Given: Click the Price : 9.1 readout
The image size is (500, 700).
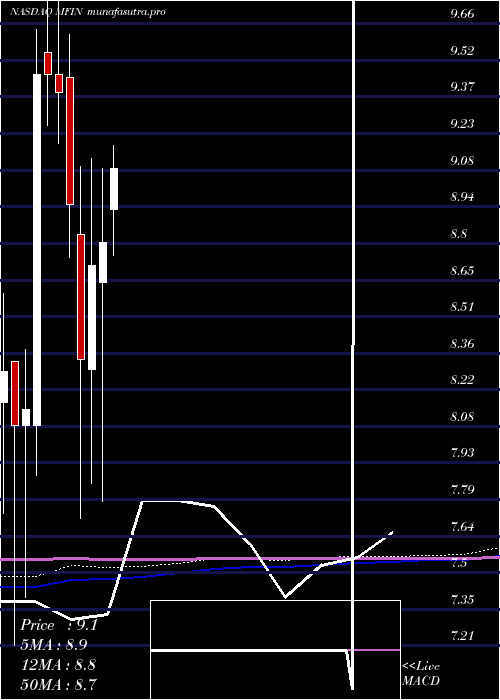Looking at the screenshot, I should [x=59, y=625].
